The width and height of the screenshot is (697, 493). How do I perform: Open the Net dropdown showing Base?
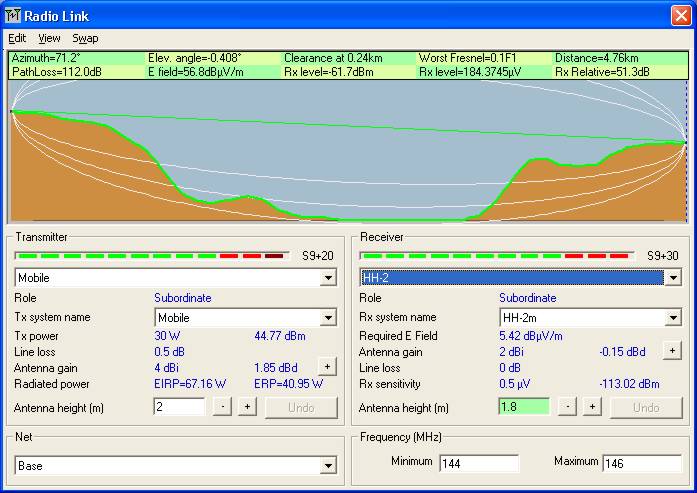(328, 466)
